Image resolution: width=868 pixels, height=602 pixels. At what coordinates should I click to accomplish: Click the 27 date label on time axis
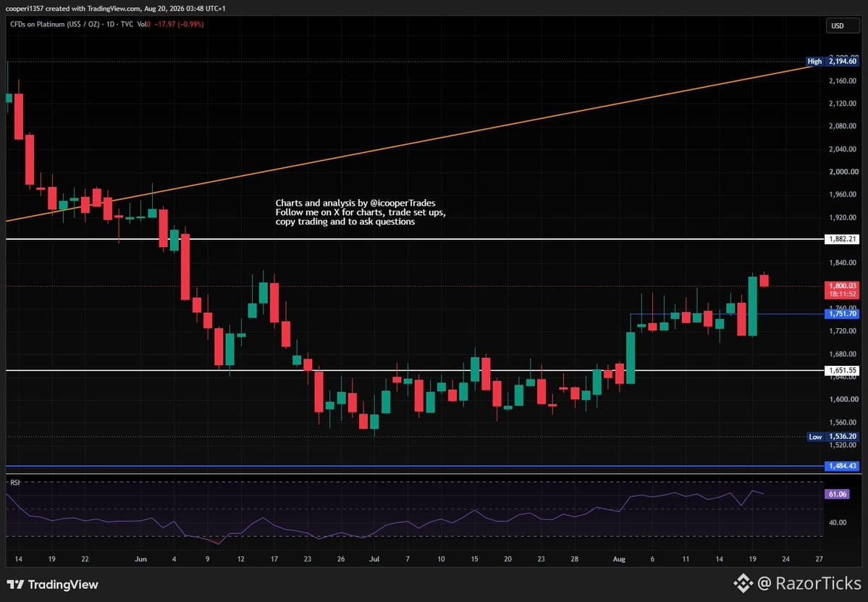(819, 559)
